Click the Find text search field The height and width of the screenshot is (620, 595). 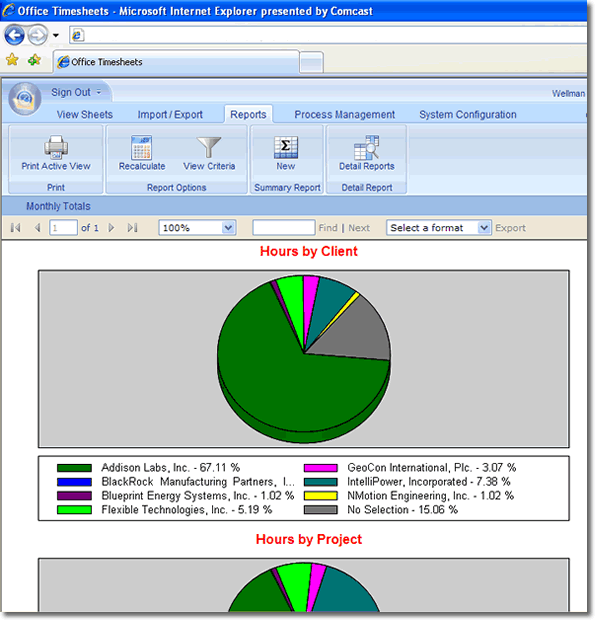coord(284,228)
